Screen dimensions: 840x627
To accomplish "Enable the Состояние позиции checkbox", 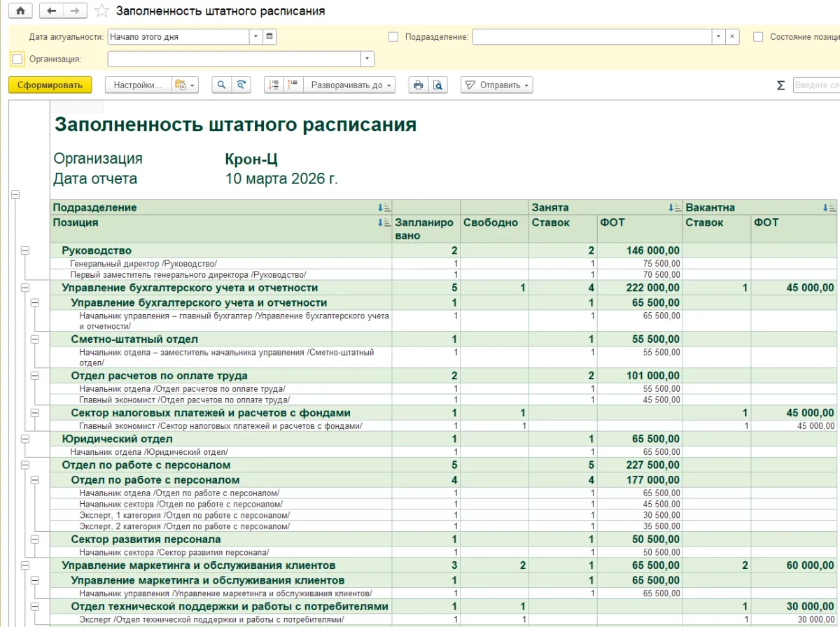I will pos(758,36).
